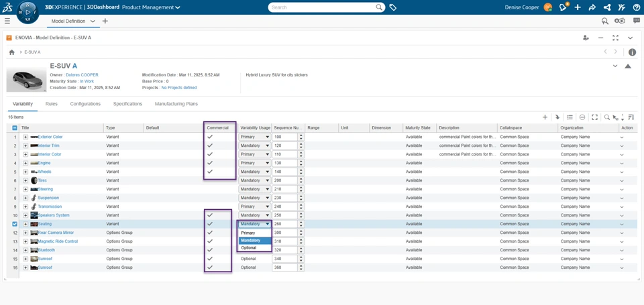Screen dimensions: 644x305
Task: Open Variability Usage dropdown for Engine
Action: pos(255,163)
